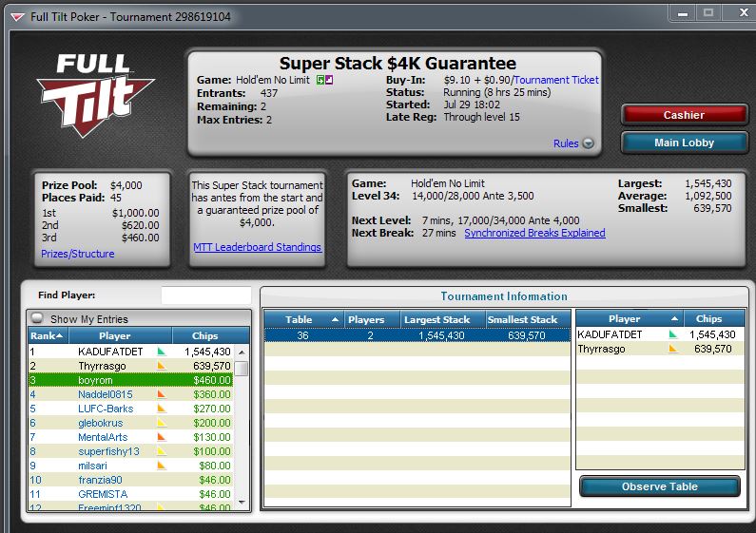Sort standings by Chips column header

[x=211, y=336]
